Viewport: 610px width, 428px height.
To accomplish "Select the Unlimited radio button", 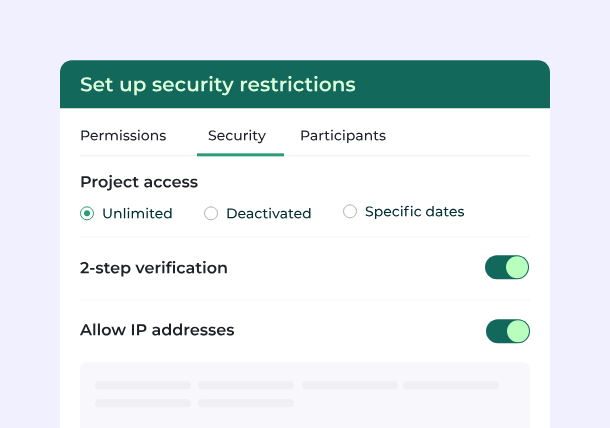I will tap(87, 213).
